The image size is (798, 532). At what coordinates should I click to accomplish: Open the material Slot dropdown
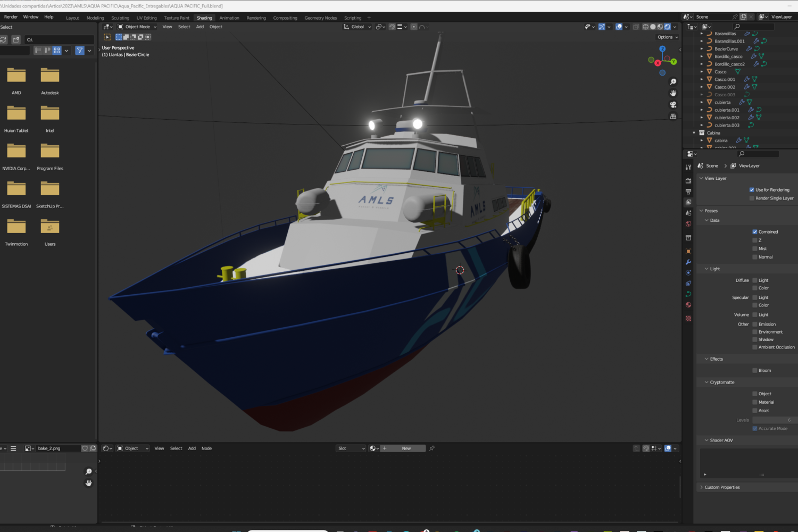coord(351,448)
